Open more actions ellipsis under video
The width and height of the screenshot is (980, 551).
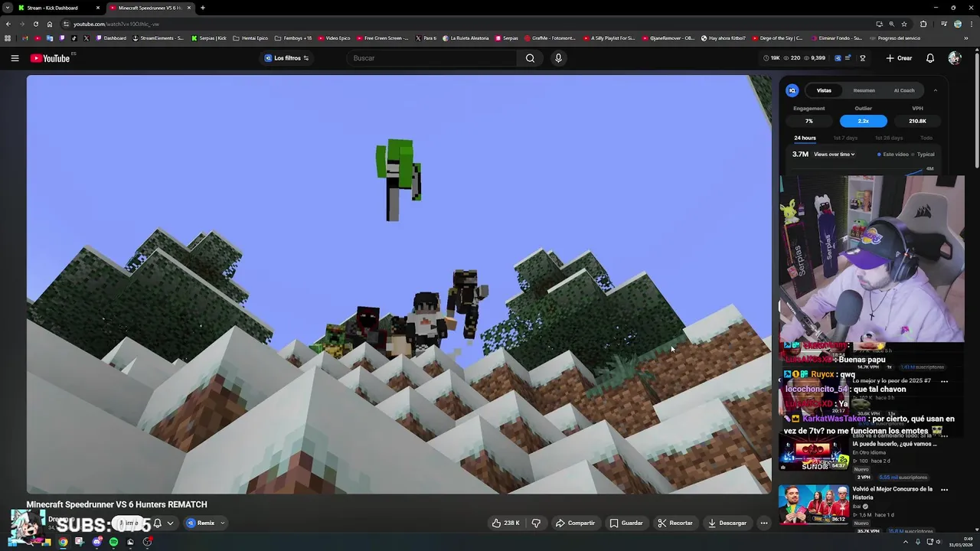pyautogui.click(x=764, y=523)
